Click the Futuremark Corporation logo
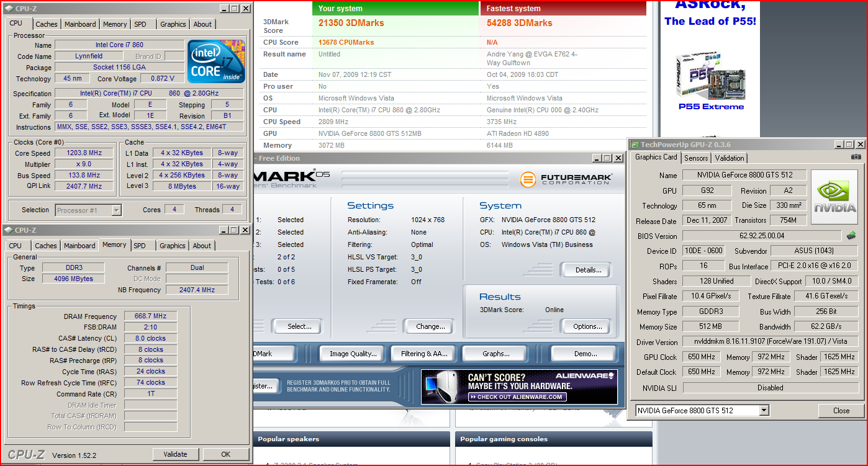 [566, 180]
